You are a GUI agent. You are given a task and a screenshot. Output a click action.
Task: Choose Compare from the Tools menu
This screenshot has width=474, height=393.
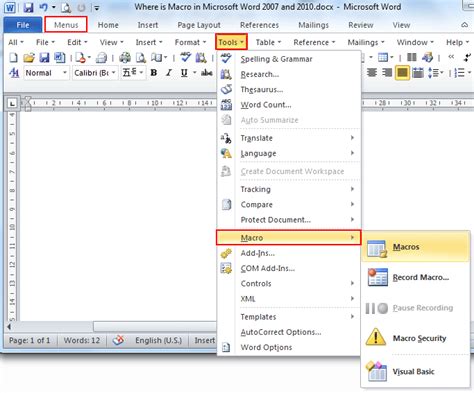point(289,204)
